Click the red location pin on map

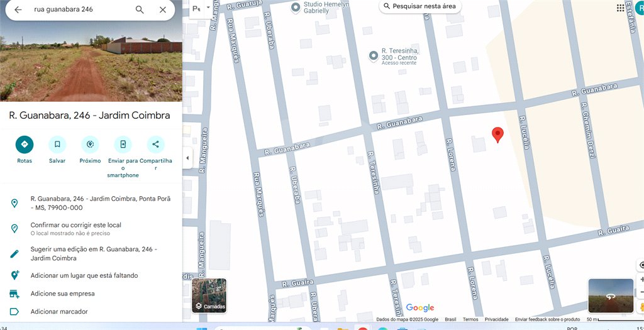(x=498, y=135)
